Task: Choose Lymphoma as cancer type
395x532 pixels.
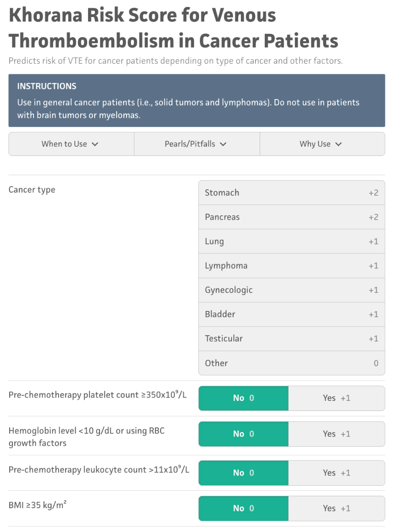Action: (x=291, y=266)
